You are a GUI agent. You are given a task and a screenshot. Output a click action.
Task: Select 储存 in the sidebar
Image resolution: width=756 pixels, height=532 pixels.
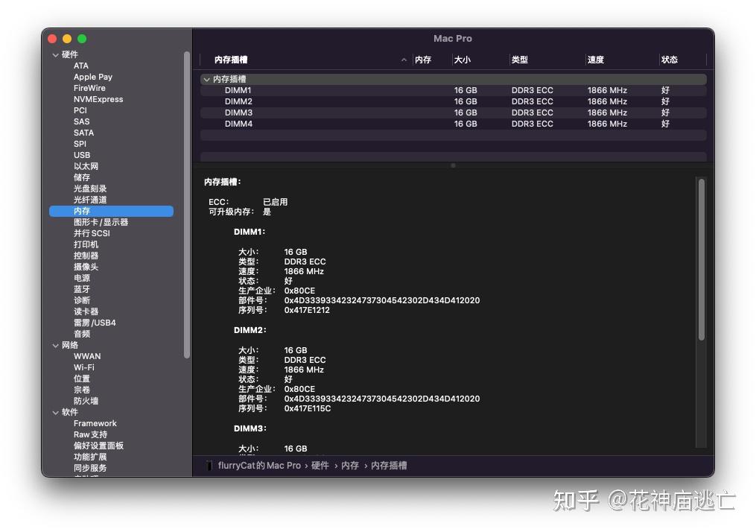coord(81,177)
